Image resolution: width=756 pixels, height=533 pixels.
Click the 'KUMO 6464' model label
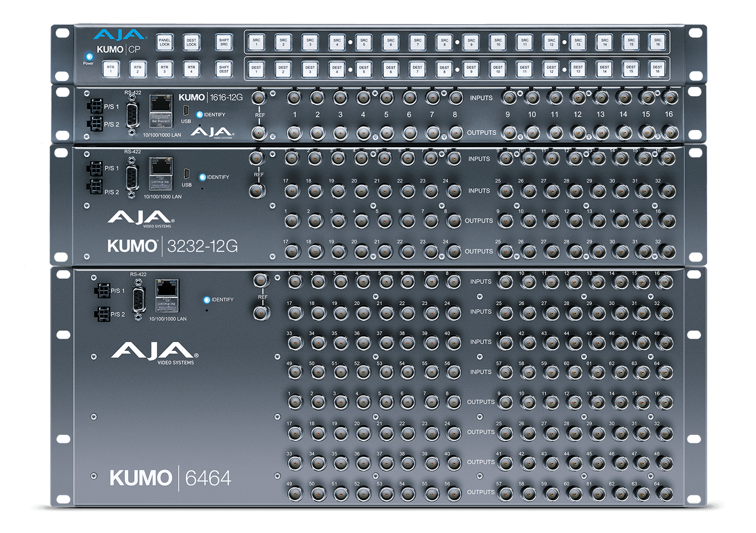point(171,478)
